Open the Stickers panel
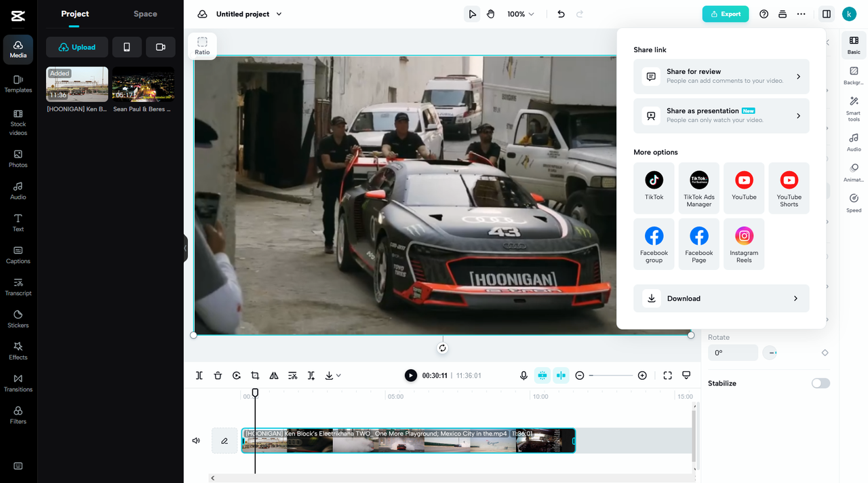The width and height of the screenshot is (868, 483). click(x=18, y=319)
